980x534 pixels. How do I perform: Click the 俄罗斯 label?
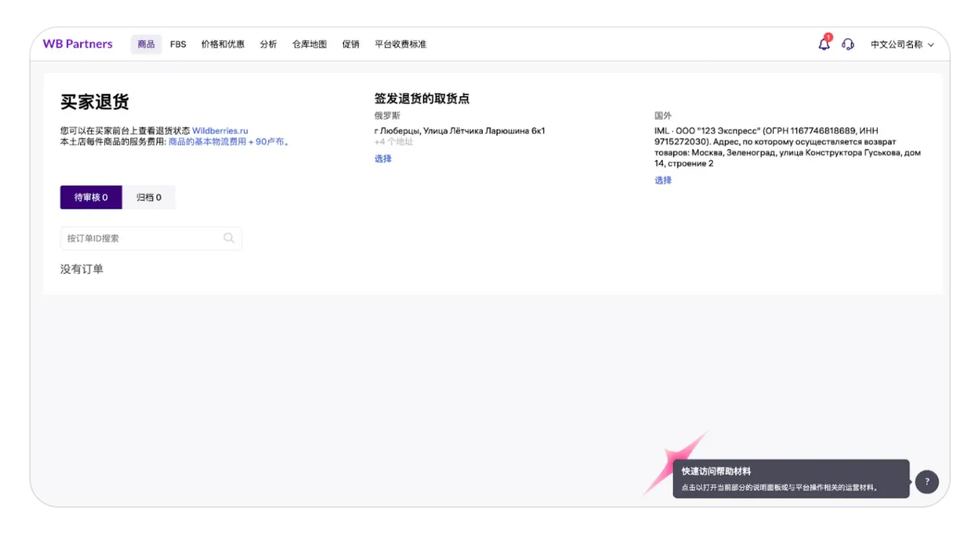click(387, 115)
